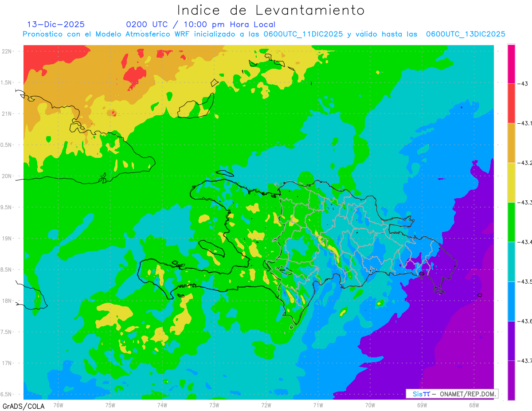This screenshot has height=411, width=532.
Task: Click the date label '13-Dic-2025'
Action: pos(56,24)
